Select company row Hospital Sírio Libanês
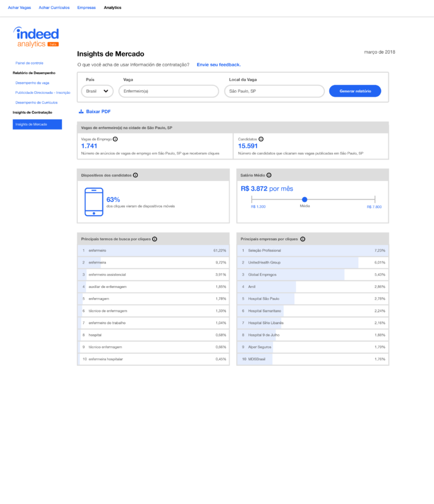Image resolution: width=434 pixels, height=504 pixels. (313, 323)
